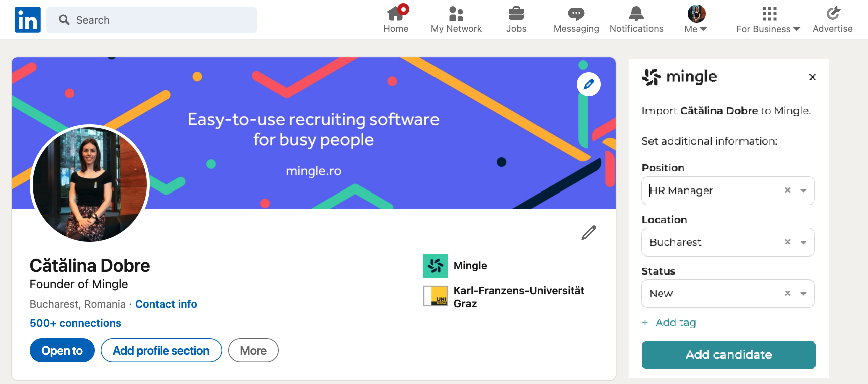This screenshot has height=384, width=868.
Task: Click the Karl-Franzens-Universität logo icon
Action: (436, 296)
